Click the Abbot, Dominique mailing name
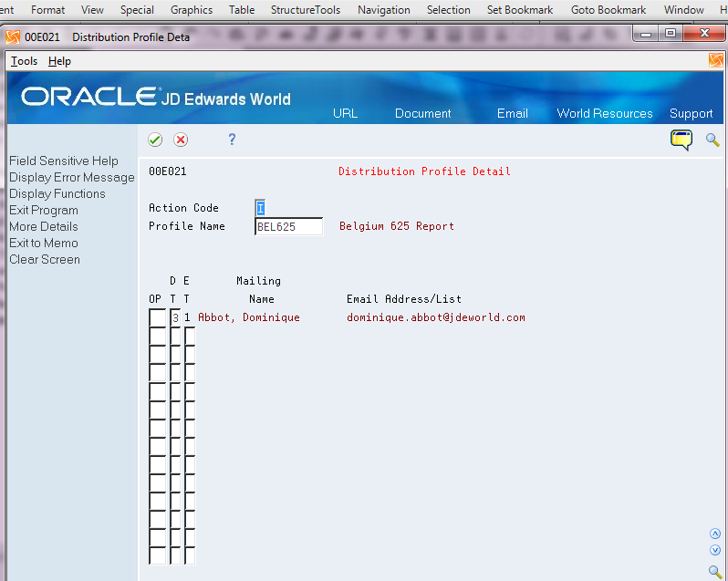This screenshot has width=728, height=581. 249,317
